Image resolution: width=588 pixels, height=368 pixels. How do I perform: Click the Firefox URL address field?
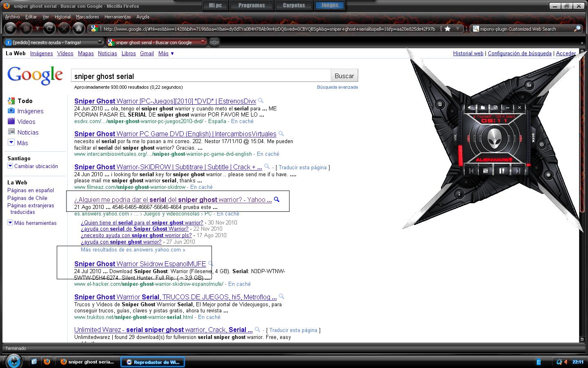point(269,29)
